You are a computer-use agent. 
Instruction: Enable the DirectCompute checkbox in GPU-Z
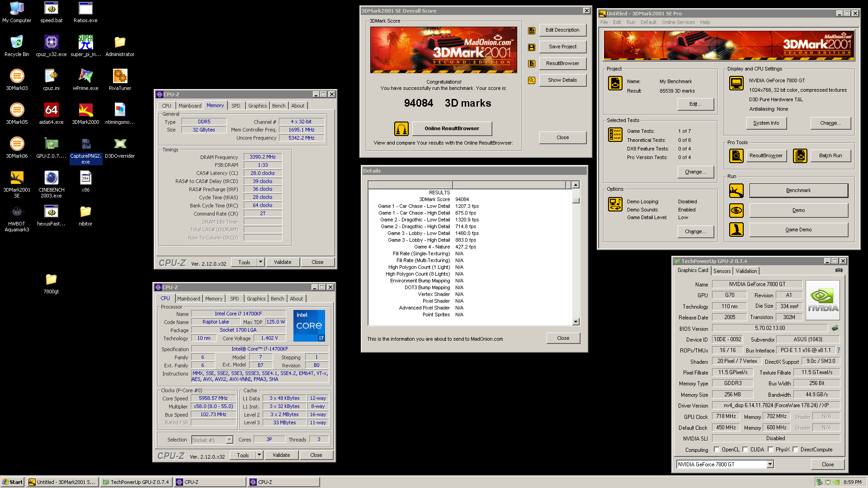click(795, 450)
